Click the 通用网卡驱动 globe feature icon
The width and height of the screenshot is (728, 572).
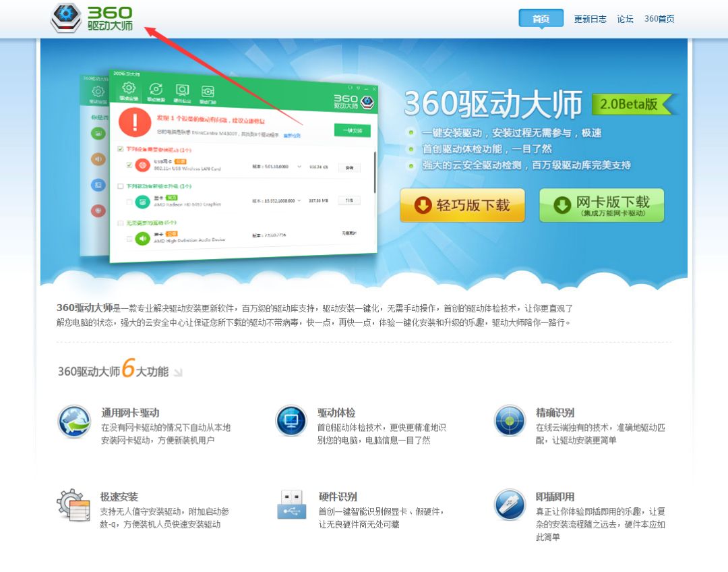(x=74, y=421)
